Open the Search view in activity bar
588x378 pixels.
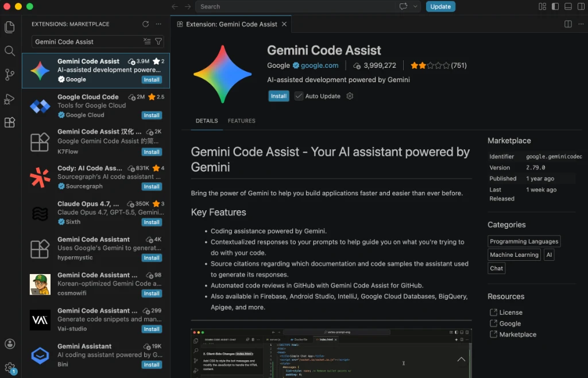pyautogui.click(x=10, y=51)
